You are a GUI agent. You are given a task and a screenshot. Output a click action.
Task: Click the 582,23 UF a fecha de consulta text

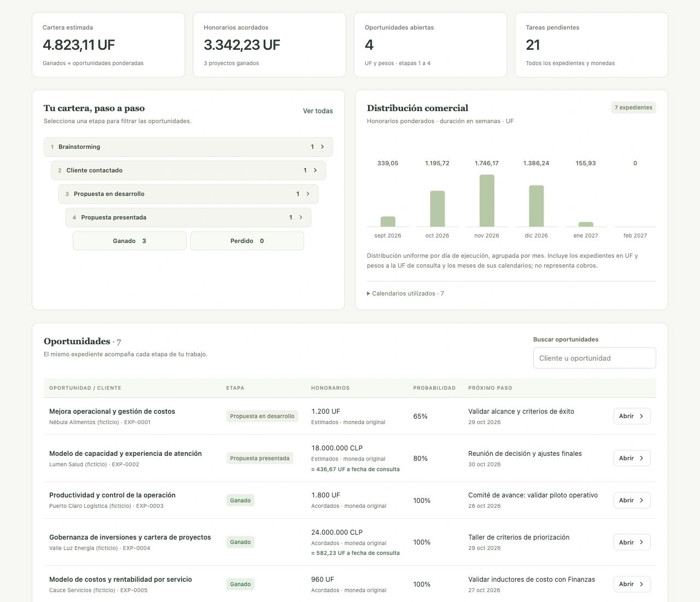[x=355, y=553]
